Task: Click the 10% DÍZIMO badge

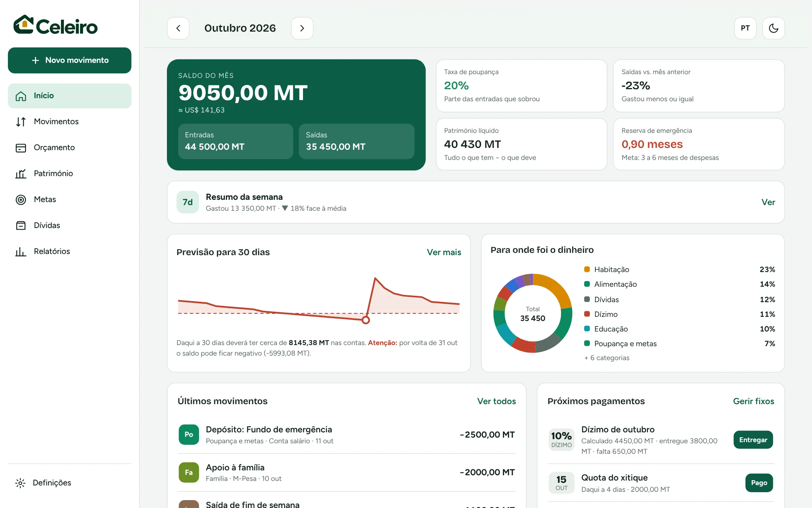Action: 561,440
